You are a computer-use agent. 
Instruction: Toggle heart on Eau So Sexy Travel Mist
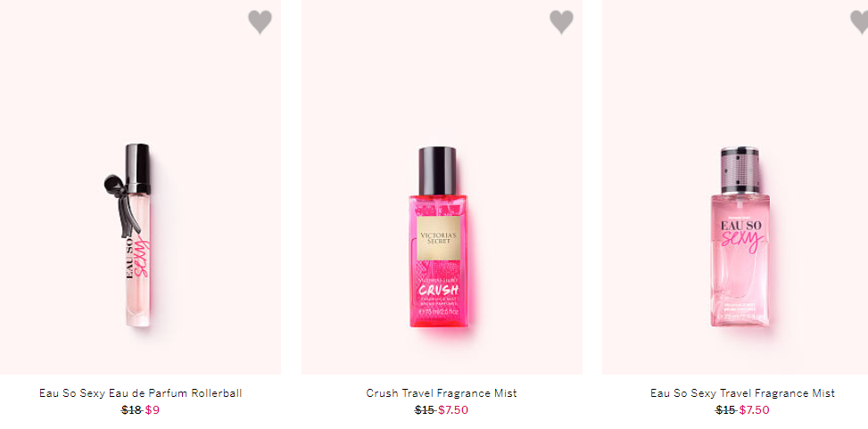860,22
